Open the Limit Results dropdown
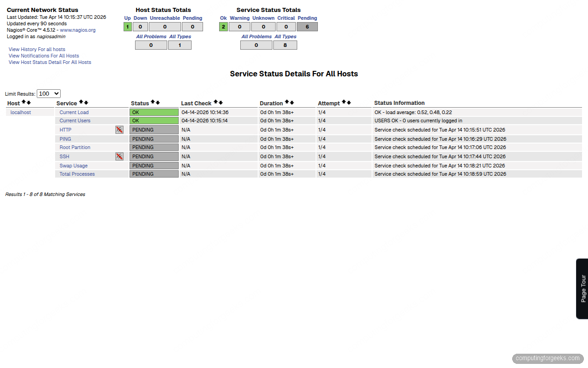This screenshot has height=368, width=588. click(x=48, y=93)
